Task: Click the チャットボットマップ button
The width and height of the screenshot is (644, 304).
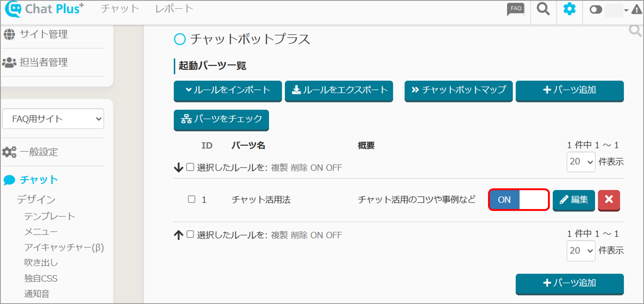Action: [x=458, y=90]
